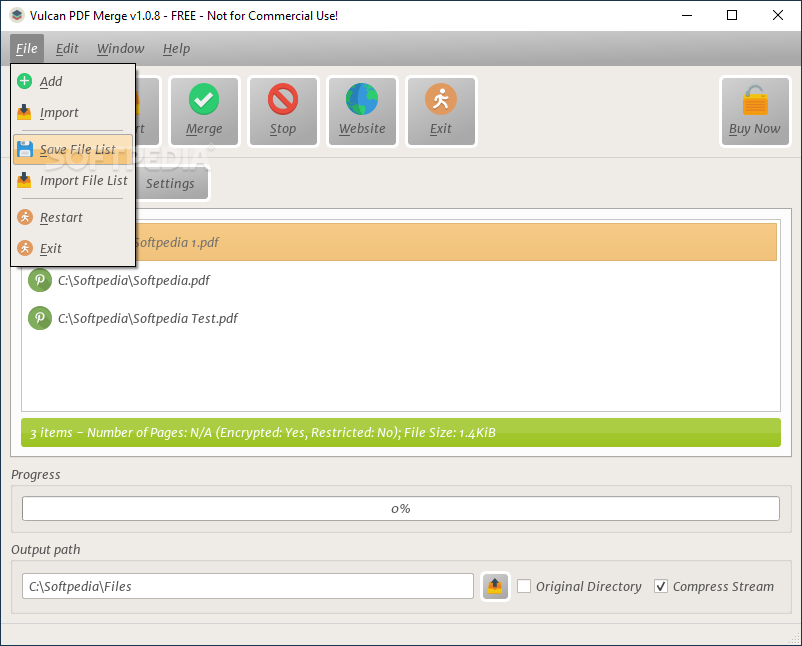Click the Merge checkmark toolbar button
This screenshot has height=646, width=802.
tap(204, 112)
